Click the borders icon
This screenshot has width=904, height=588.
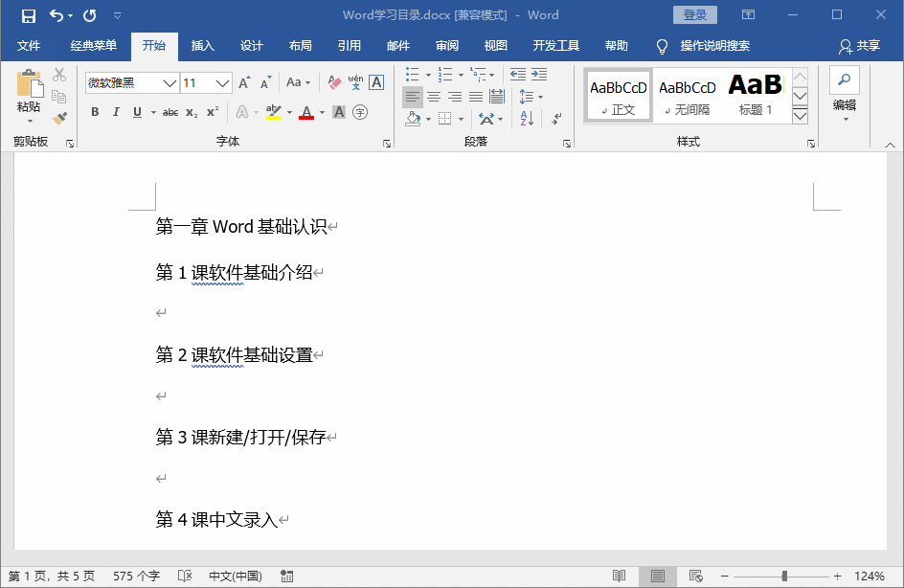click(444, 119)
